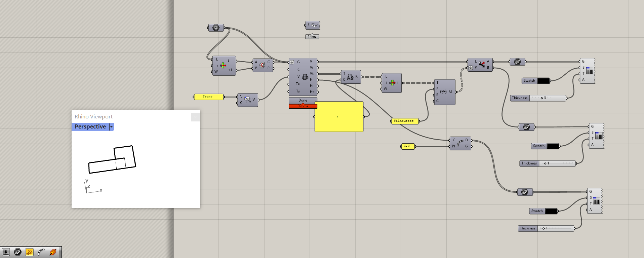
Task: Click the large yellow panel below Make2D
Action: 339,117
